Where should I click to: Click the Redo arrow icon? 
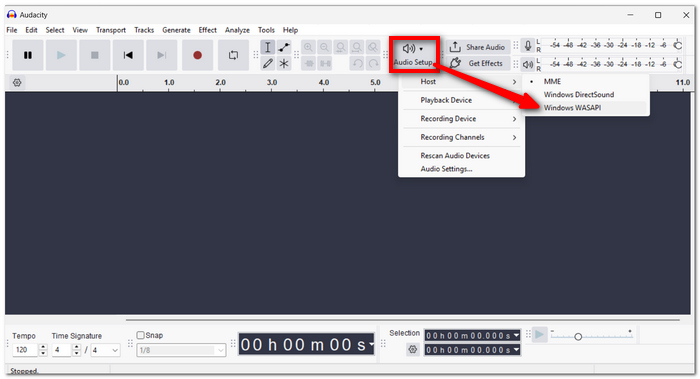pos(373,63)
